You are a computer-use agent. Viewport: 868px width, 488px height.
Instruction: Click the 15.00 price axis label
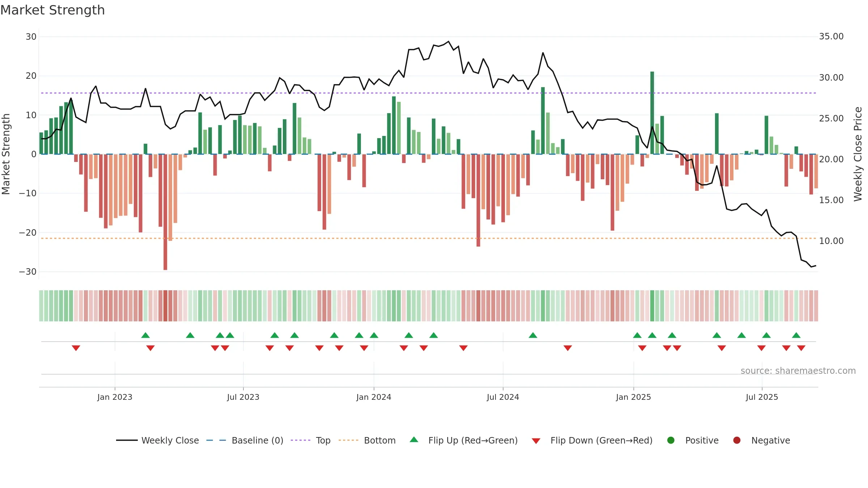pyautogui.click(x=831, y=200)
